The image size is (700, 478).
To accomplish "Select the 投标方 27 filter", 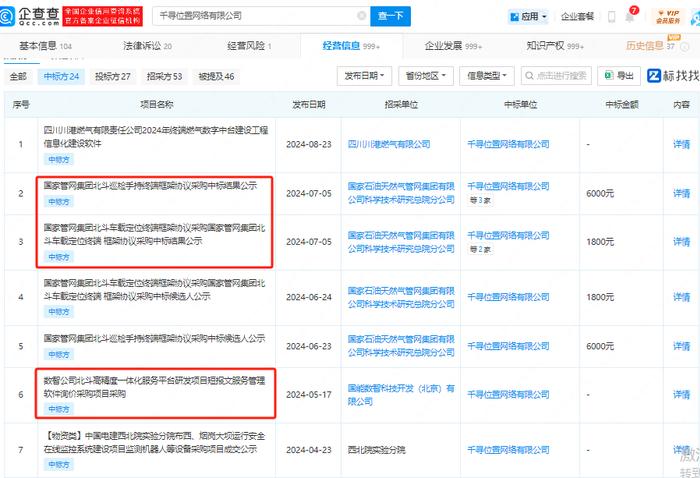I will point(112,76).
